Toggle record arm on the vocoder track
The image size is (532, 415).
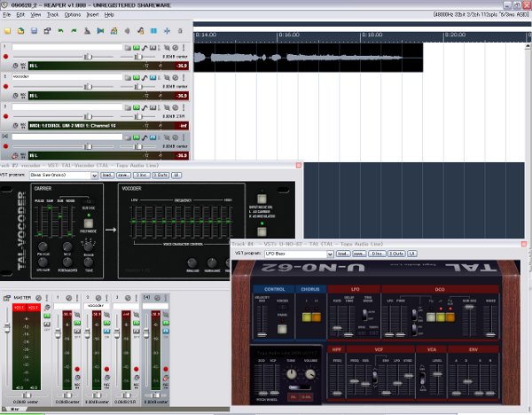[x=5, y=87]
